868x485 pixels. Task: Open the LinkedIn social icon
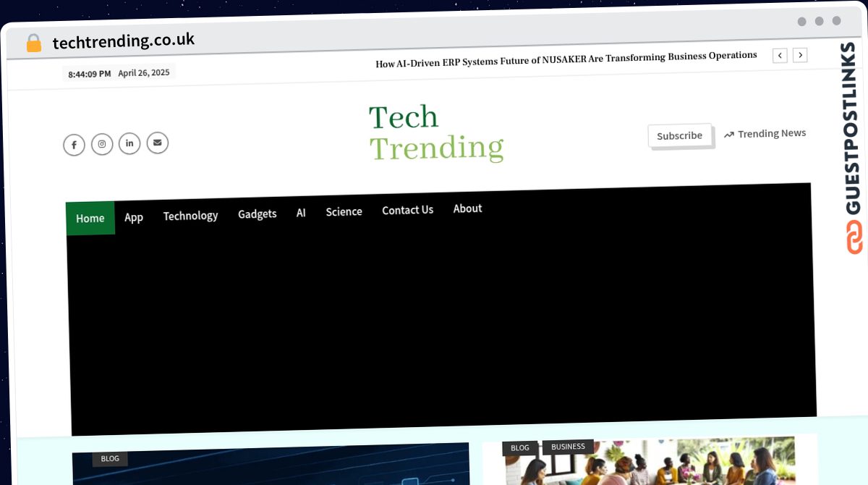click(x=129, y=143)
